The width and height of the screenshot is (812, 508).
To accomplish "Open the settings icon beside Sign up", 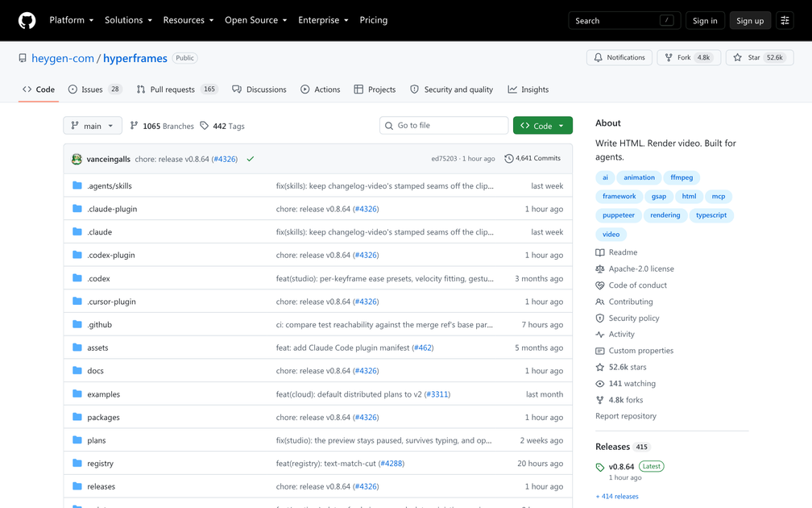I will point(785,20).
